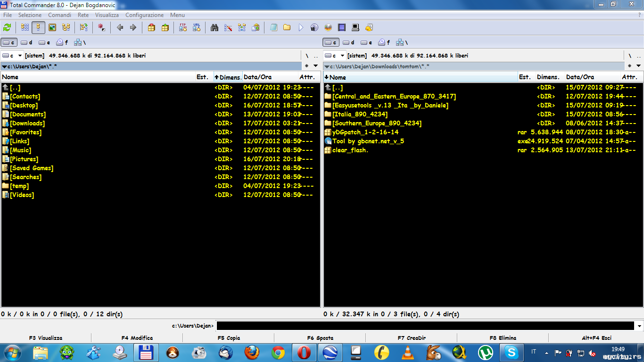
Task: Click the F3 Visualizza button
Action: point(46,338)
